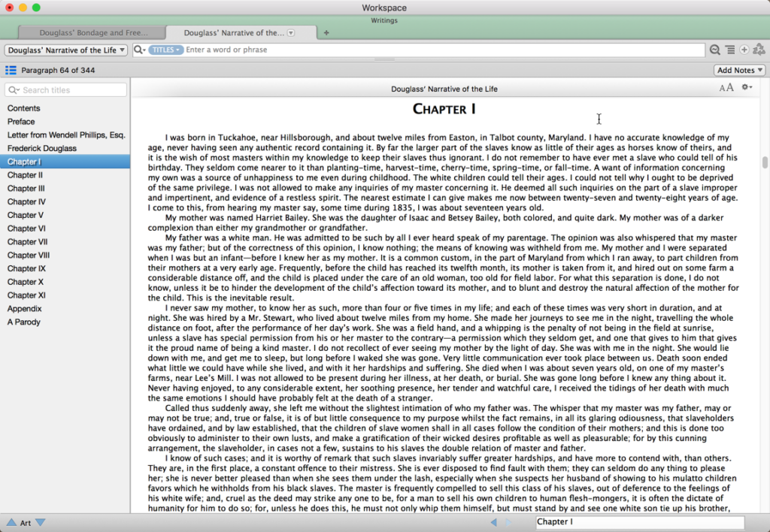Click the Writings menu bar item

[x=384, y=20]
